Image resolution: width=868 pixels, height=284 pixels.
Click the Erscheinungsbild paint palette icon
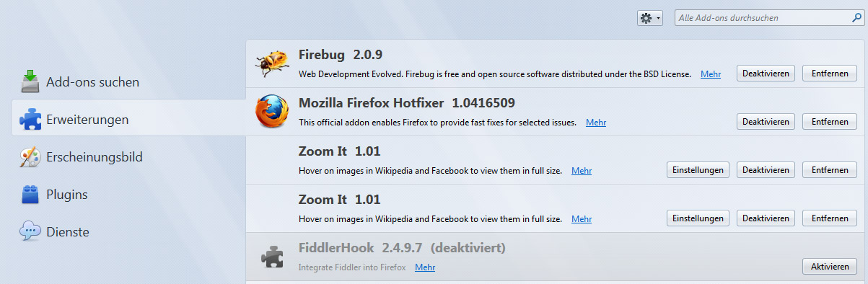pos(30,156)
